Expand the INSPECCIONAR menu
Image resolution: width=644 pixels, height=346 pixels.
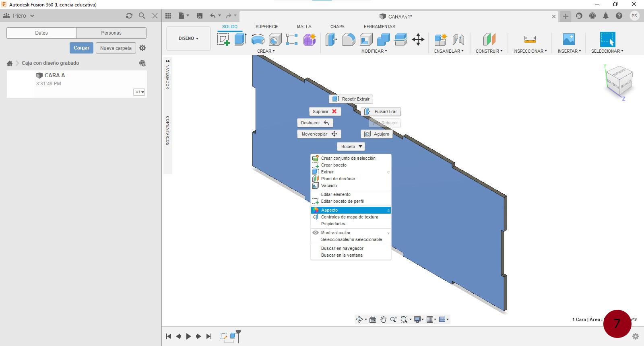530,51
